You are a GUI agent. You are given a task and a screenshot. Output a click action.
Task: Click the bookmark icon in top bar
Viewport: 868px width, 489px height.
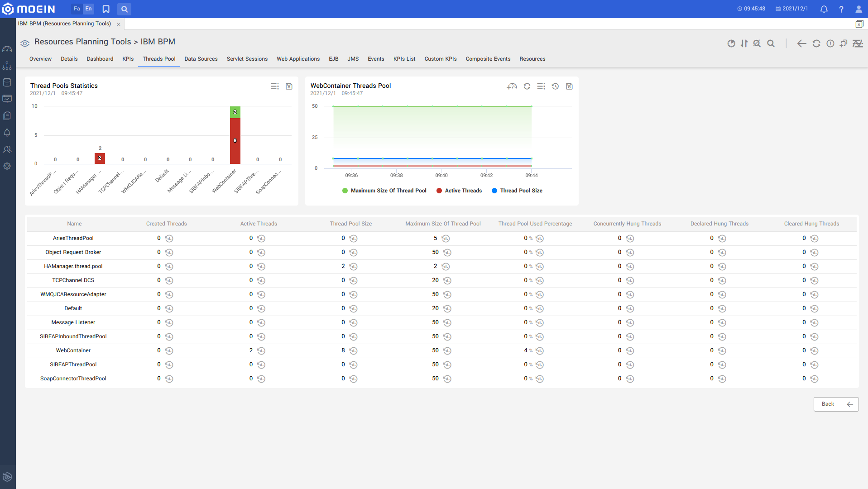[x=106, y=9]
